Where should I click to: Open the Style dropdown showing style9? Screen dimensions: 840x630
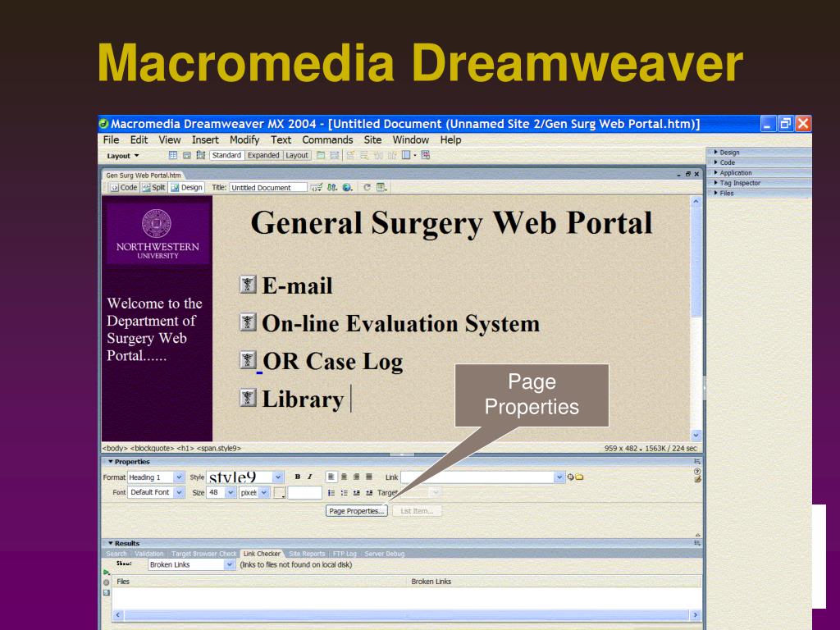277,477
